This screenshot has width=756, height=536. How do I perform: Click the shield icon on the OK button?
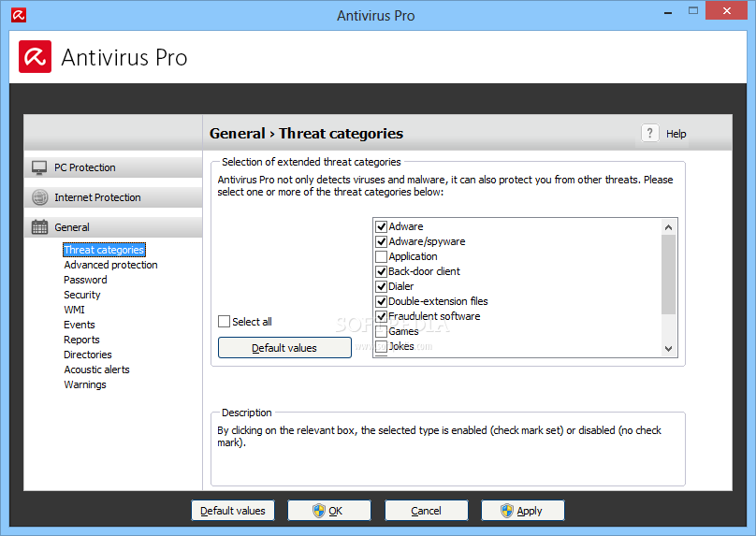pos(319,511)
